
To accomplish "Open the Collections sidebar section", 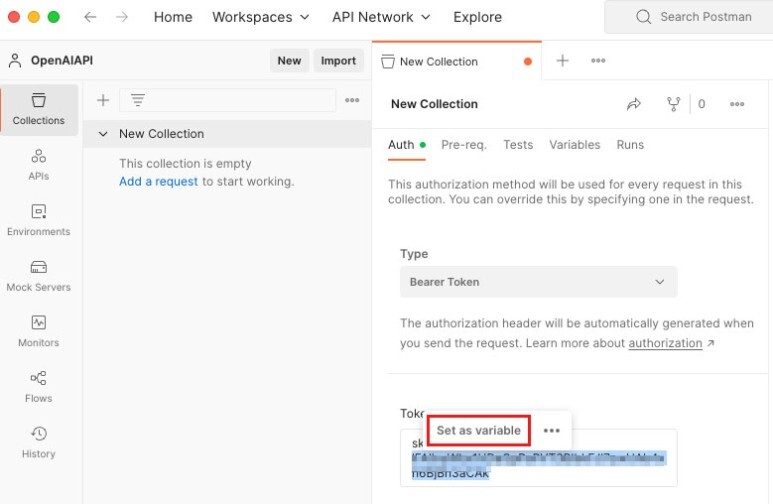I will [x=38, y=109].
